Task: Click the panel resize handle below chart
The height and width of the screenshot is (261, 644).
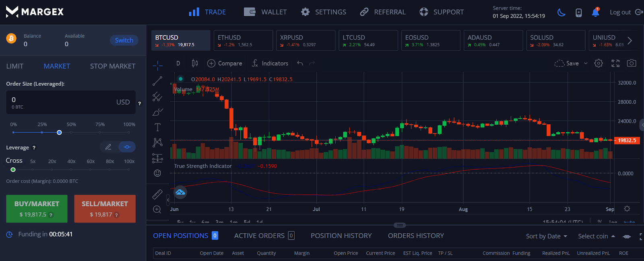Action: (x=399, y=225)
